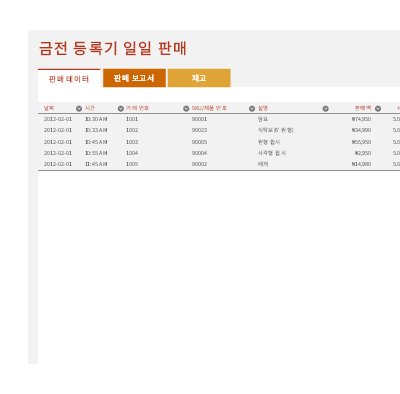Select the sales amount ₩14,980
400x394 pixels.
click(x=361, y=164)
